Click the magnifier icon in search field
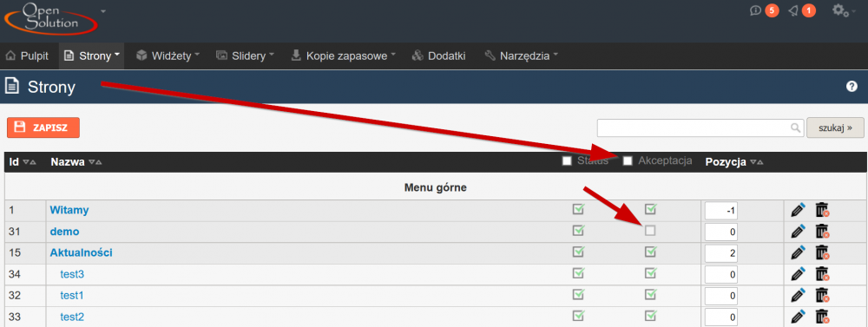This screenshot has width=868, height=327. click(795, 128)
